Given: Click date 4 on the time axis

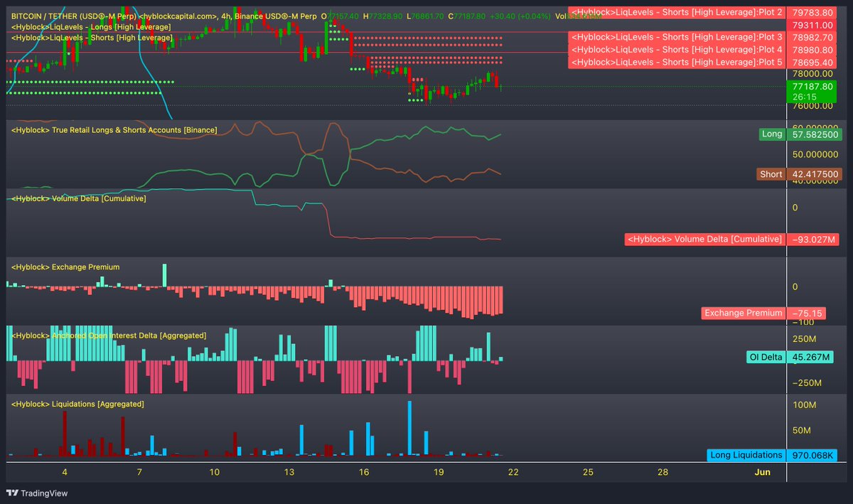Looking at the screenshot, I should 65,472.
